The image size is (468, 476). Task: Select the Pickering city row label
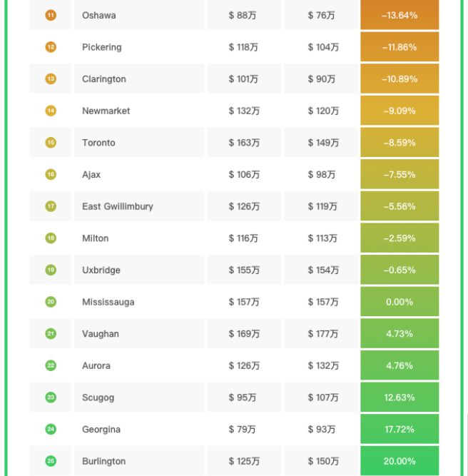click(102, 47)
